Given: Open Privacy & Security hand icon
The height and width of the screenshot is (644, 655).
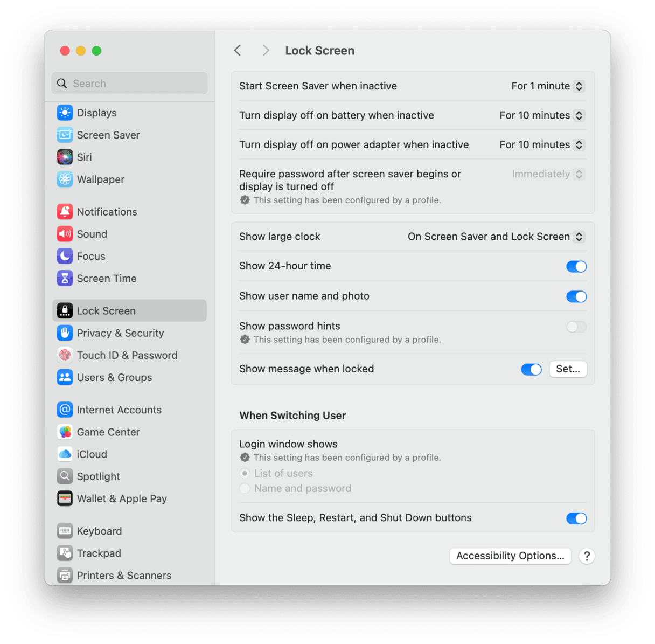Looking at the screenshot, I should coord(65,333).
